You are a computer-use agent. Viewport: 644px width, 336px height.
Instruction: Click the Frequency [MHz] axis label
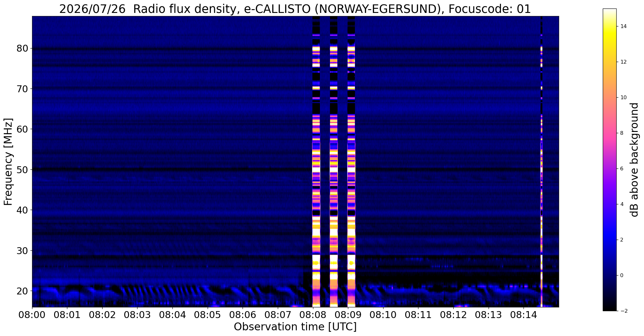tap(8, 162)
